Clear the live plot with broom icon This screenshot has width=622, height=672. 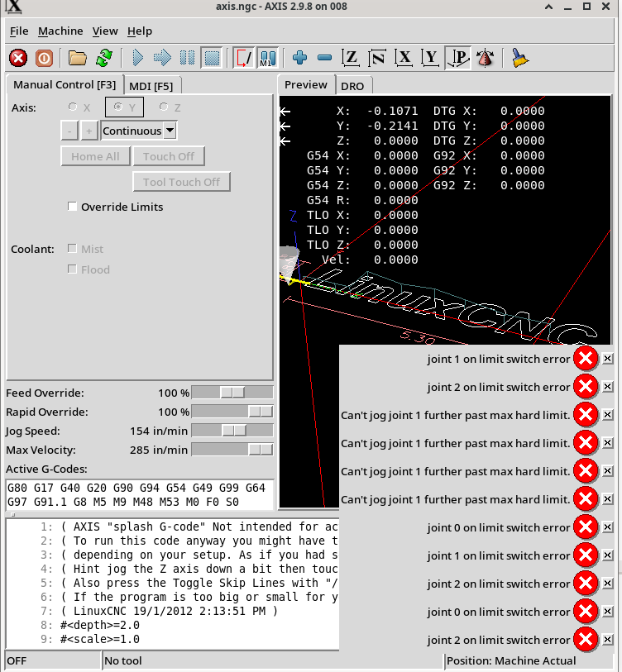tap(519, 58)
